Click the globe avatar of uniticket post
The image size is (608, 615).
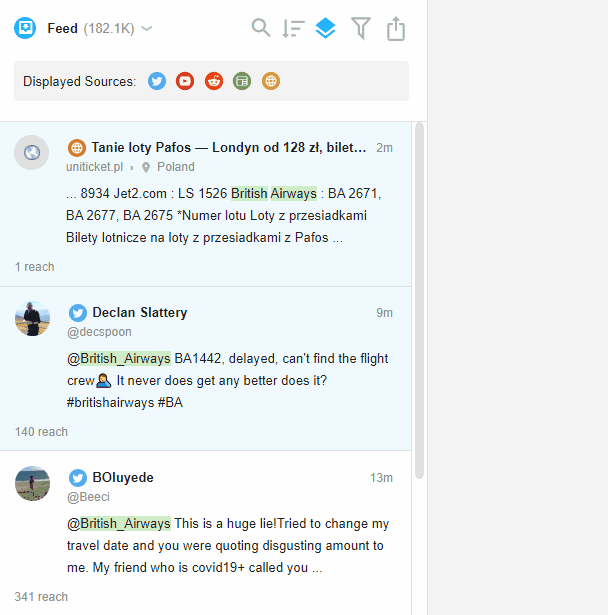pyautogui.click(x=31, y=153)
